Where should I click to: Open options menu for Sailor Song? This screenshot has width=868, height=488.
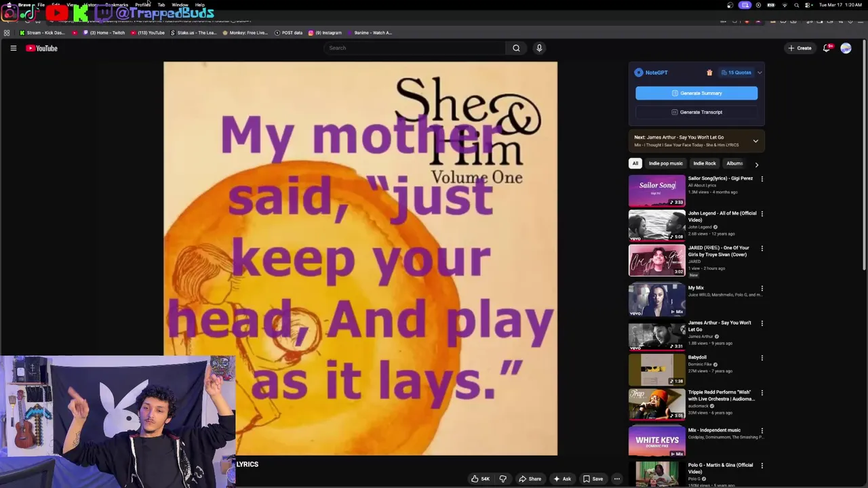click(762, 179)
